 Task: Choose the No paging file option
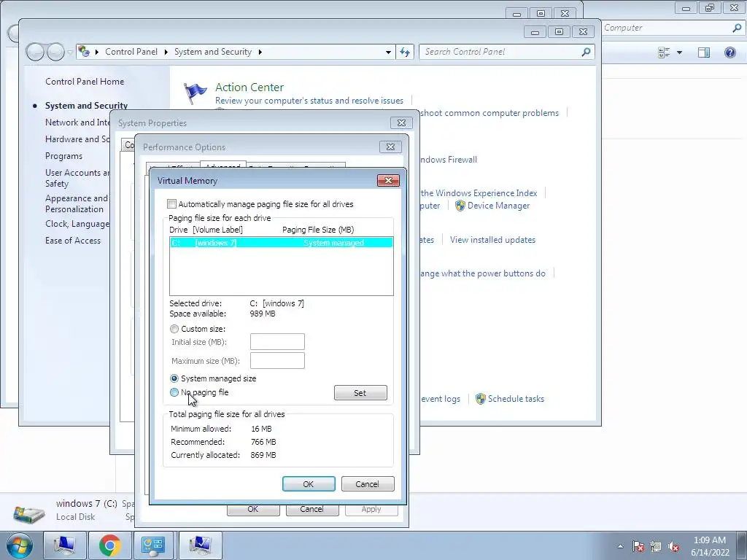coord(174,392)
